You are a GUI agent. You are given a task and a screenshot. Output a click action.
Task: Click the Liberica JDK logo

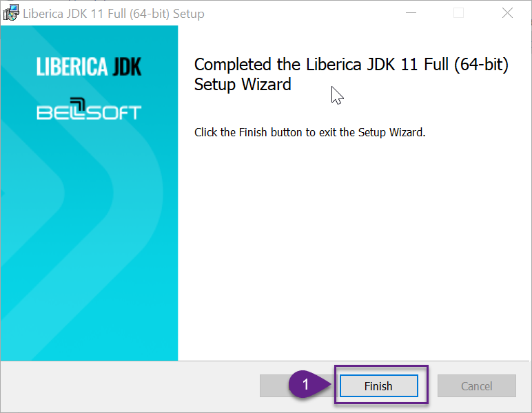pos(89,66)
